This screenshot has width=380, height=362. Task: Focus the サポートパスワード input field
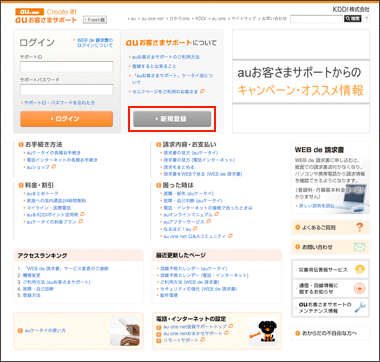tap(67, 90)
